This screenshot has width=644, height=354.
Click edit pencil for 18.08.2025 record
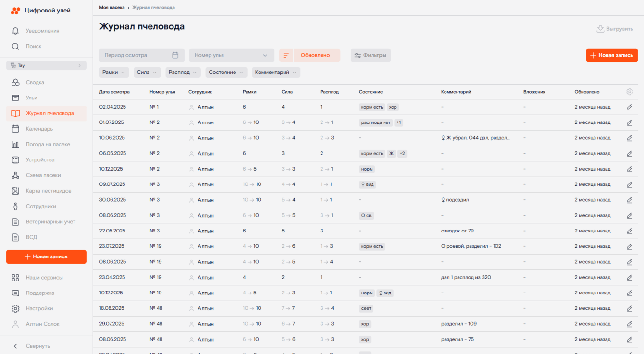click(630, 308)
